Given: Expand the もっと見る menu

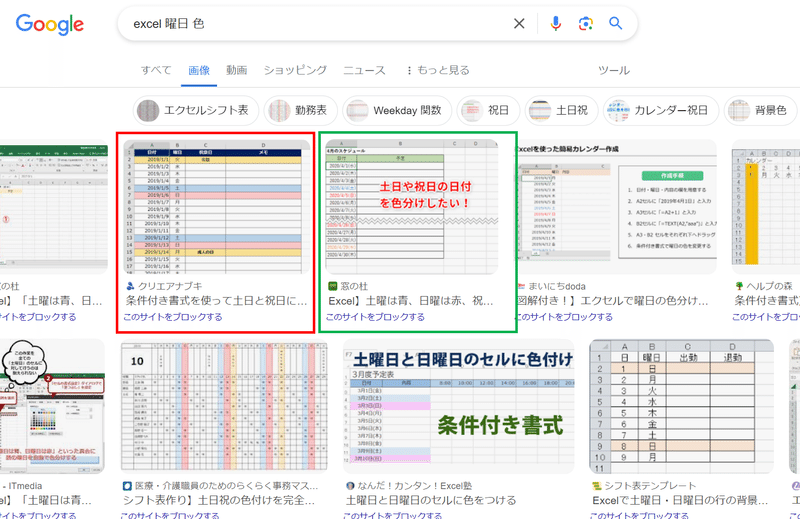Looking at the screenshot, I should [438, 70].
